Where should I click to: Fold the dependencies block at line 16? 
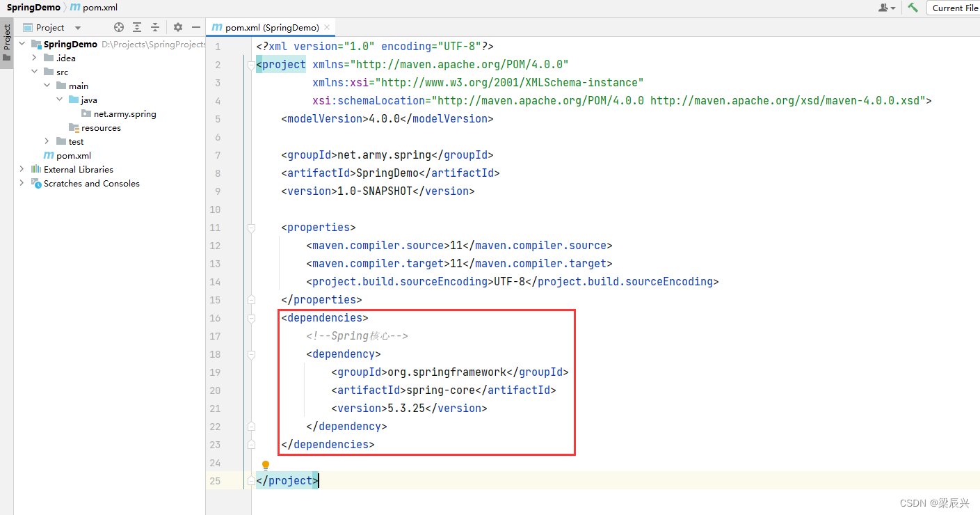250,318
